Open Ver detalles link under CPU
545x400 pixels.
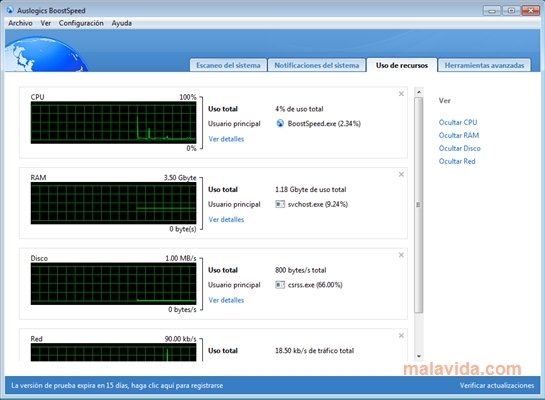(226, 139)
